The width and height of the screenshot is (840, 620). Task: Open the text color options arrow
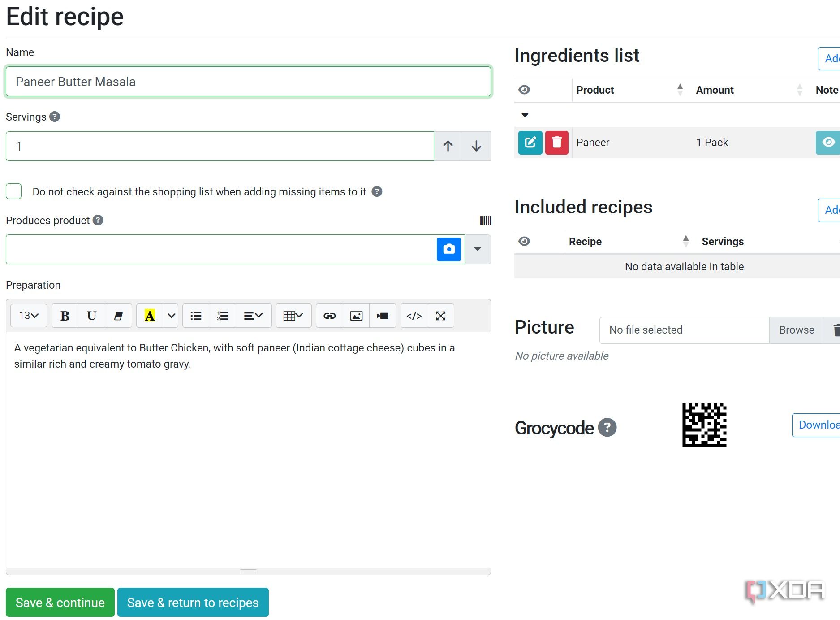171,316
